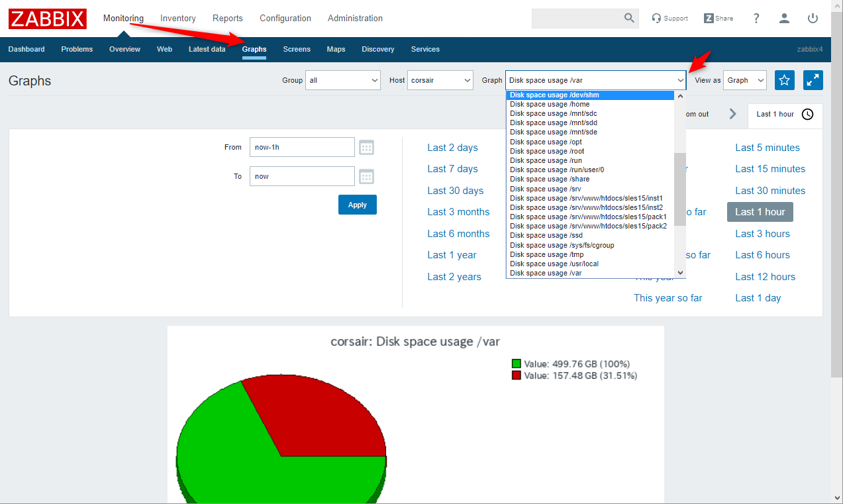
Task: Switch to the Web tab
Action: click(x=164, y=49)
